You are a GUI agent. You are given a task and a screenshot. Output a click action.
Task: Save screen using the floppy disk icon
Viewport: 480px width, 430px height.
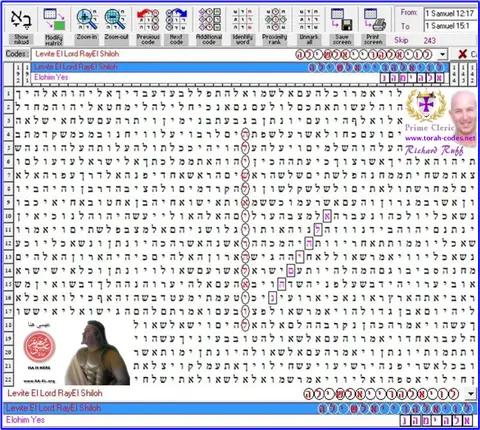click(341, 19)
